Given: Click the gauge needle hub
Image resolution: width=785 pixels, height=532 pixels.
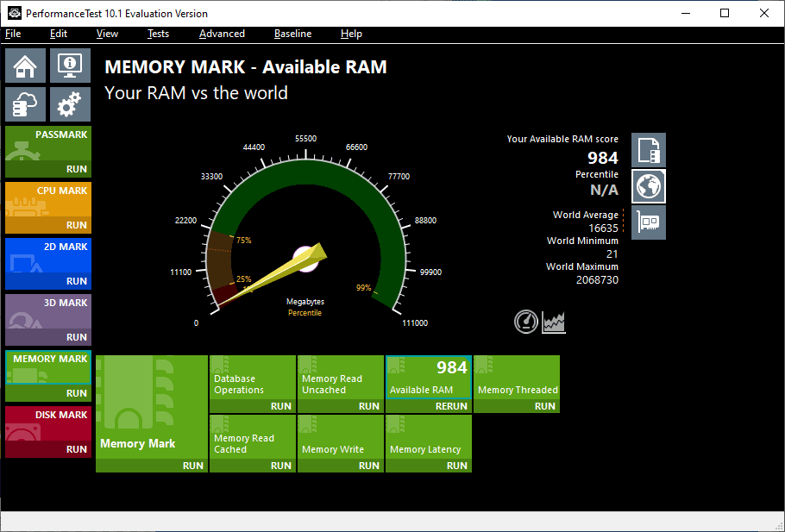Looking at the screenshot, I should coord(305,260).
